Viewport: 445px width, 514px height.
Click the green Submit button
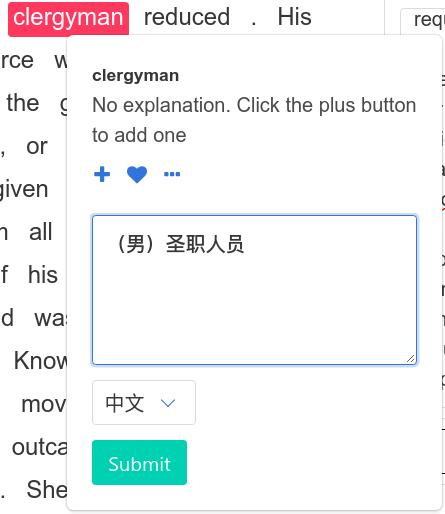pyautogui.click(x=139, y=462)
